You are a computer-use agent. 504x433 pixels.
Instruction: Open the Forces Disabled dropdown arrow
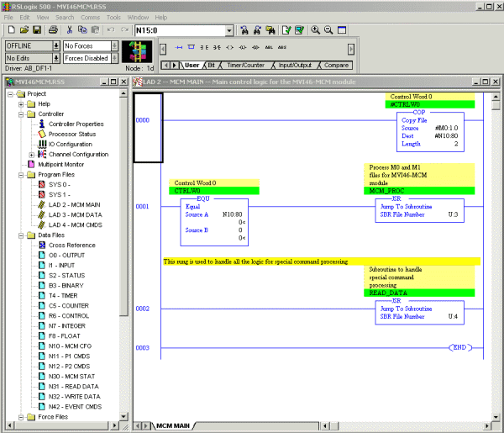click(115, 58)
